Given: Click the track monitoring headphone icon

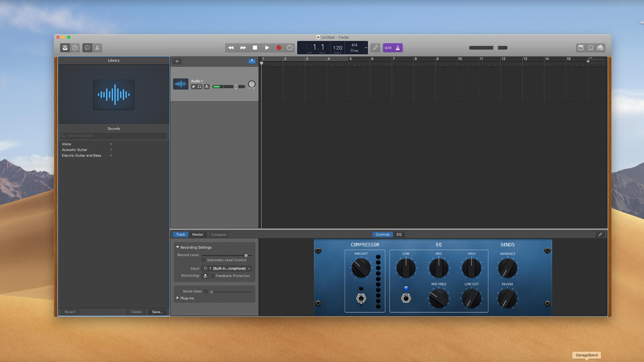Looking at the screenshot, I should [200, 86].
